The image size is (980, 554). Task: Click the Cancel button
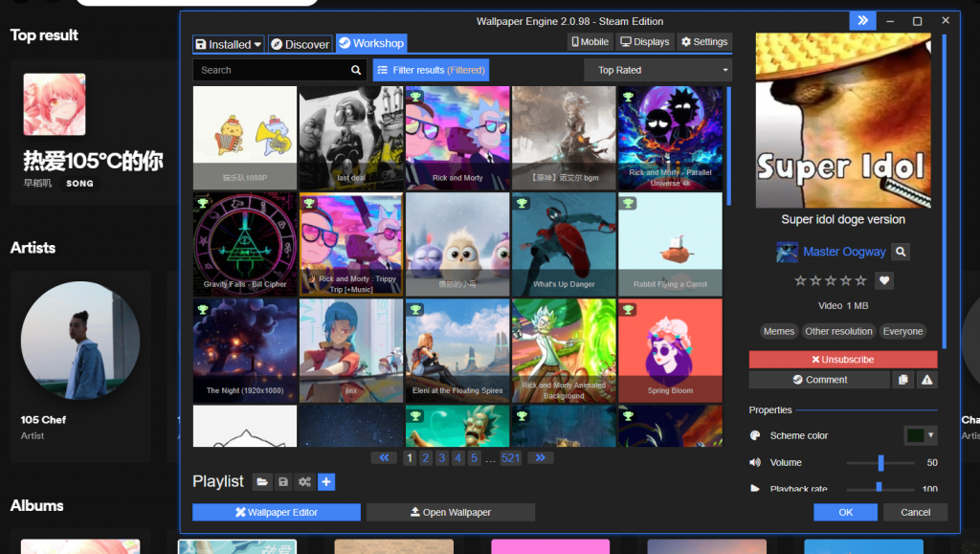click(x=915, y=512)
